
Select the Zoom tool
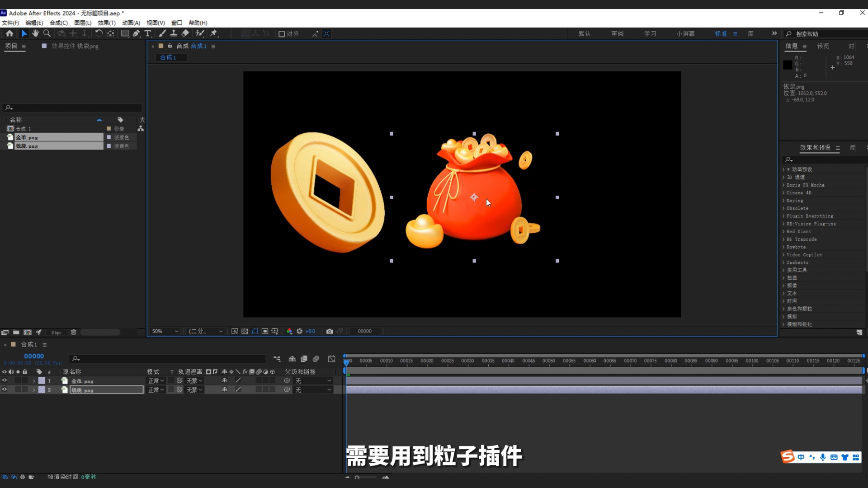(47, 33)
